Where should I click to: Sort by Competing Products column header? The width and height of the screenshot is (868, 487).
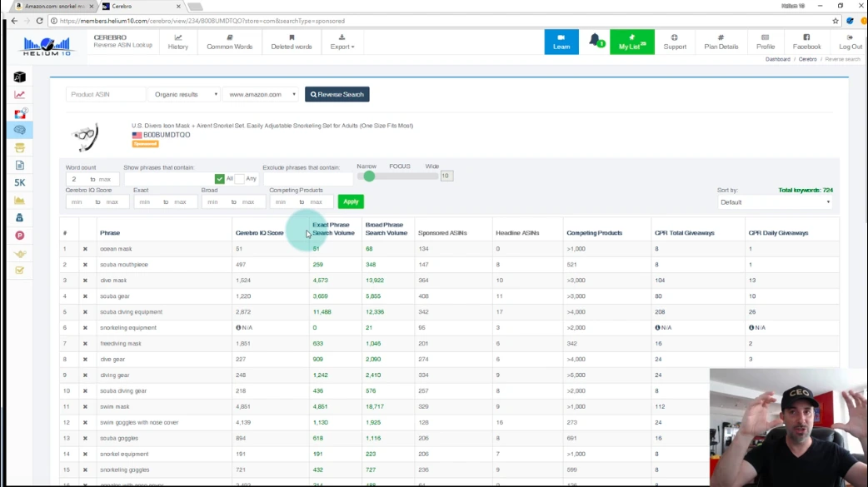click(x=595, y=233)
